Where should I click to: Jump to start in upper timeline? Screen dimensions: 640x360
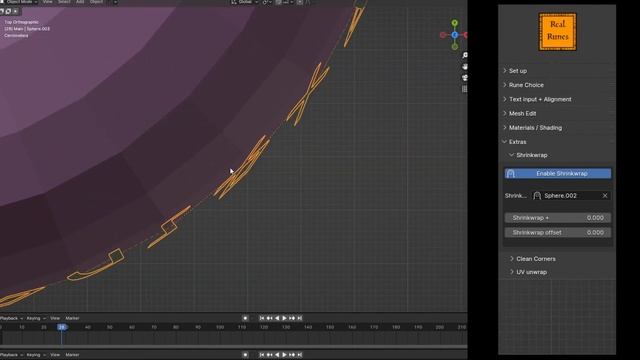coord(262,318)
